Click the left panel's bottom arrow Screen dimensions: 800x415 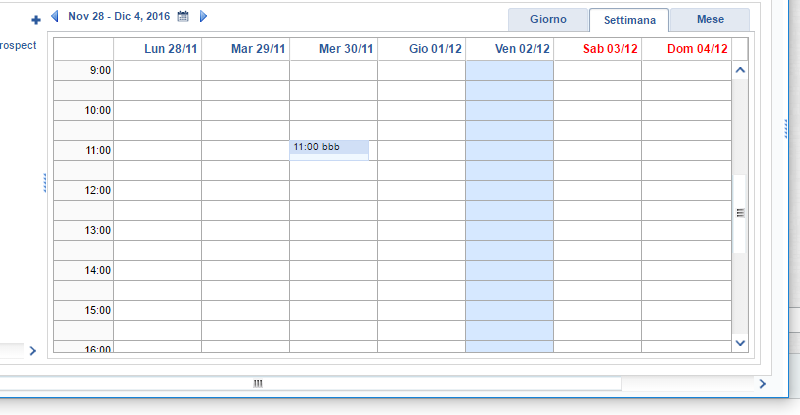32,350
